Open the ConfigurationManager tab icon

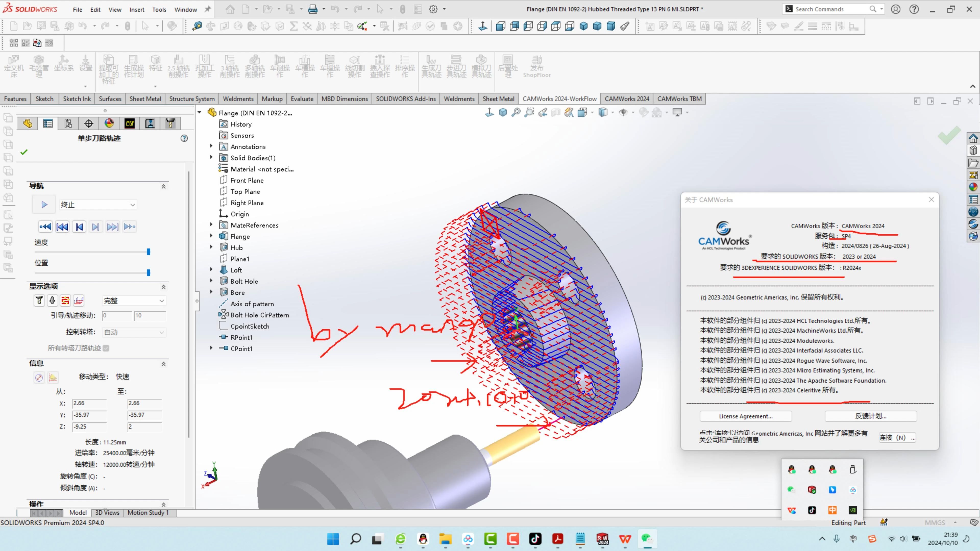pos(68,123)
